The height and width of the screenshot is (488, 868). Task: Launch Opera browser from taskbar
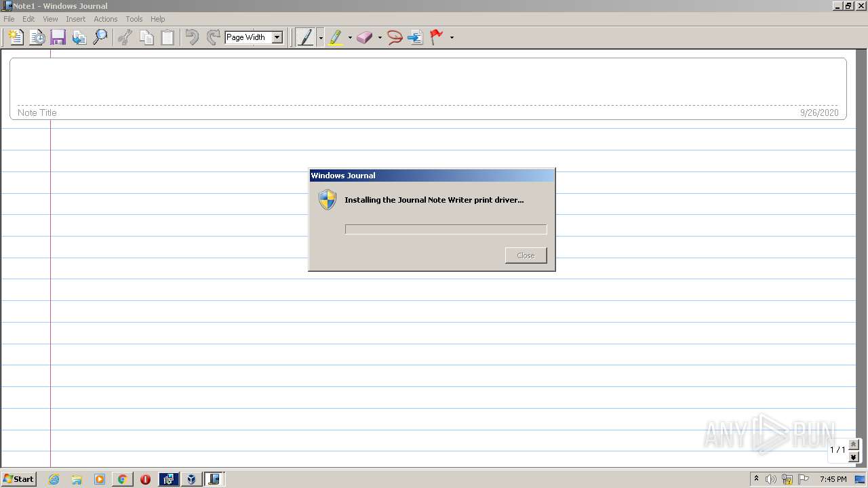tap(145, 479)
